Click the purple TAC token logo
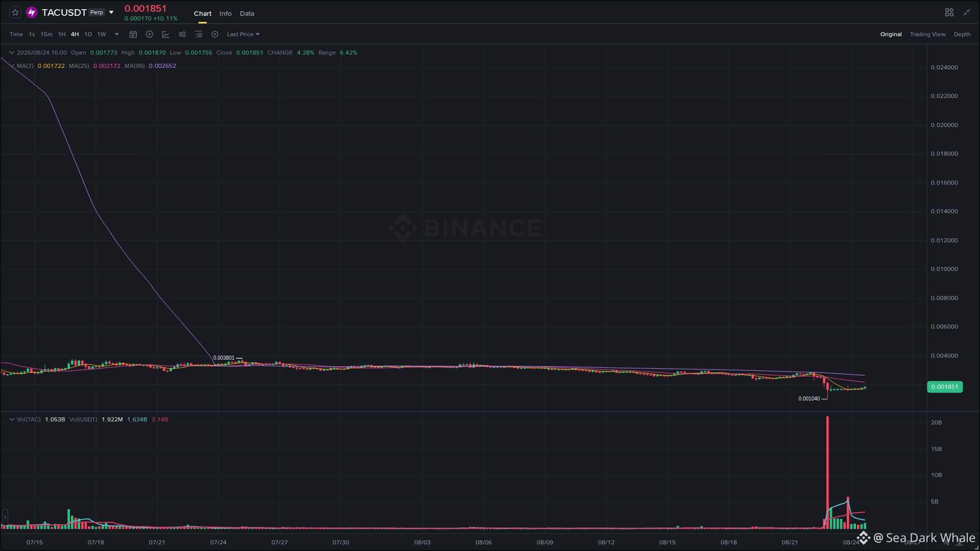The image size is (980, 551). click(x=32, y=12)
